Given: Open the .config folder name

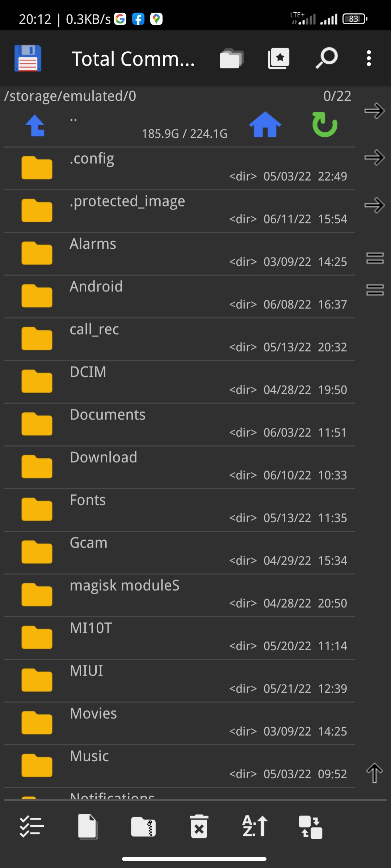Looking at the screenshot, I should [x=92, y=159].
